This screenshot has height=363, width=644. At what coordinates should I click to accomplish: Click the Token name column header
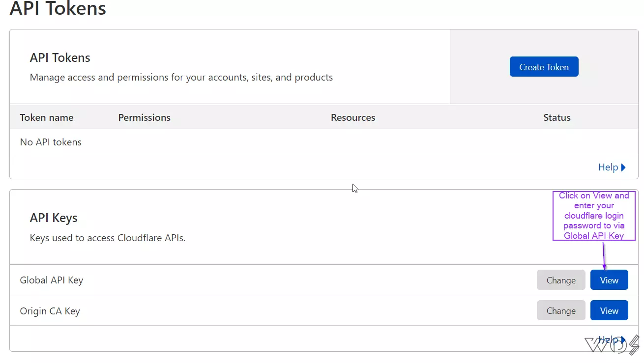coord(47,117)
